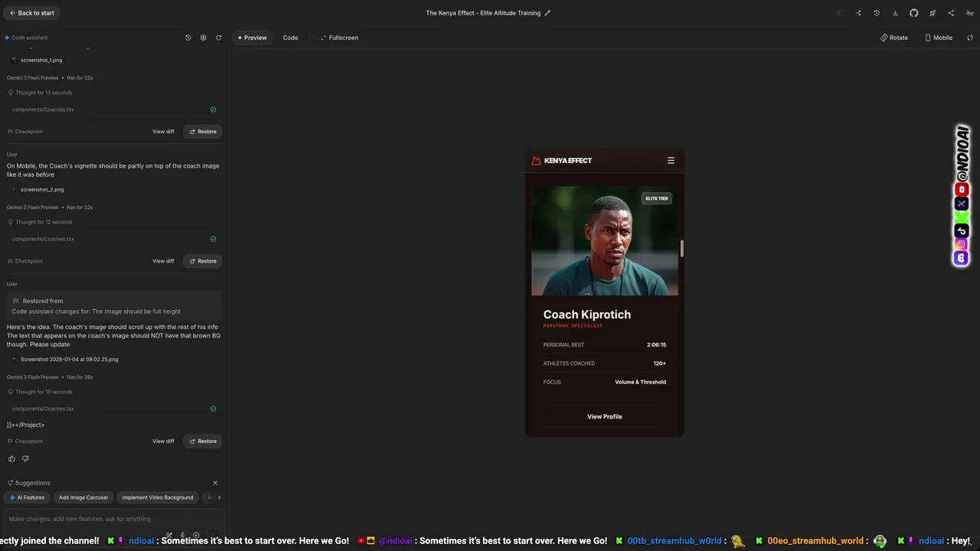Screen dimensions: 980x551
Task: Click the TikTok icon in overlay sidebar
Action: tap(962, 231)
